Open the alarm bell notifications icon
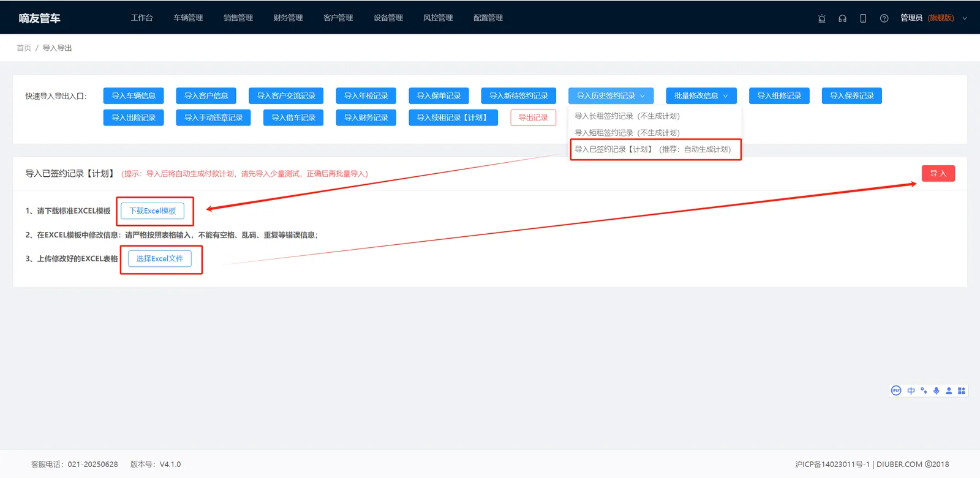The width and height of the screenshot is (980, 478). point(822,18)
